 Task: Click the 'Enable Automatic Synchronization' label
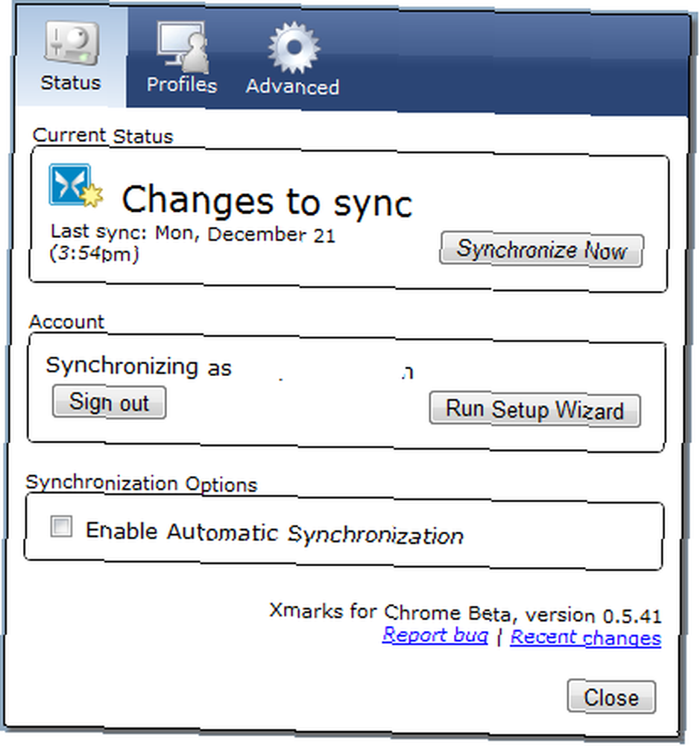point(274,533)
